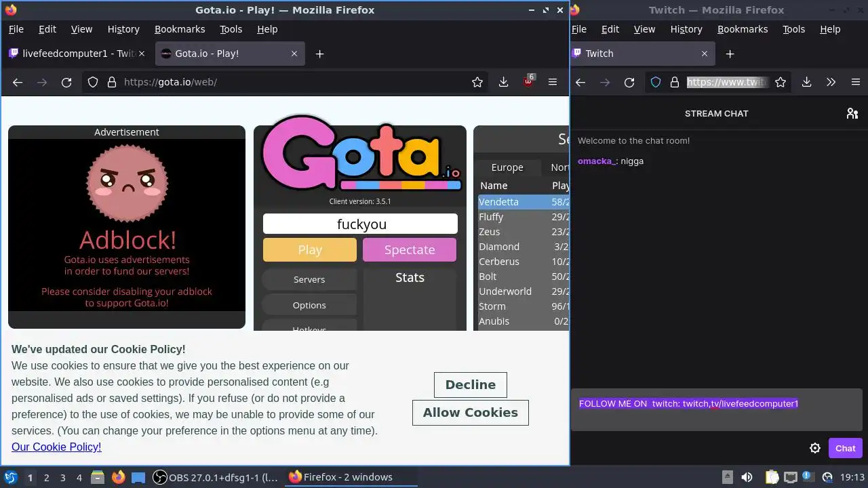Image resolution: width=868 pixels, height=488 pixels.
Task: Click the Play button
Action: coord(310,249)
